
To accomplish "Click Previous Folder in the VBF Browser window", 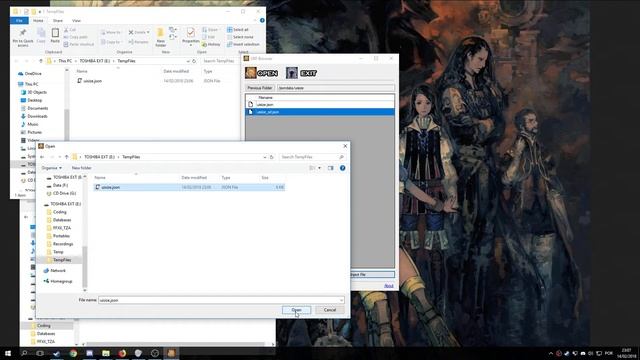I will tap(260, 88).
